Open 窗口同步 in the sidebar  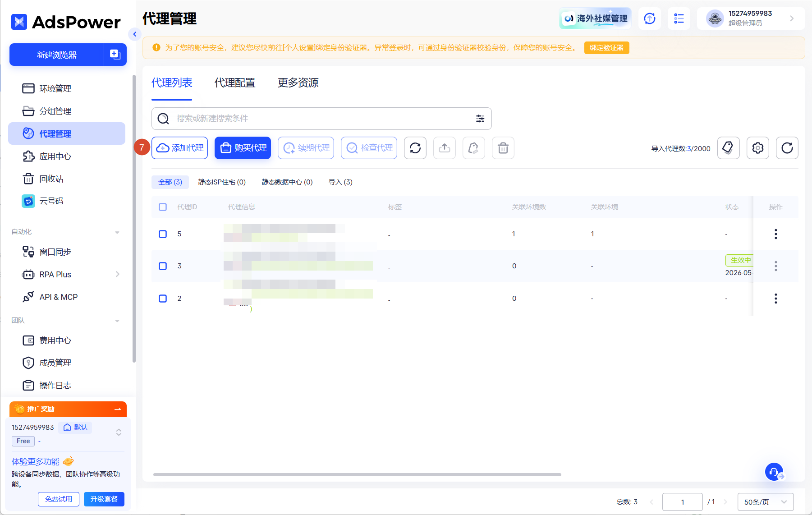(x=67, y=252)
